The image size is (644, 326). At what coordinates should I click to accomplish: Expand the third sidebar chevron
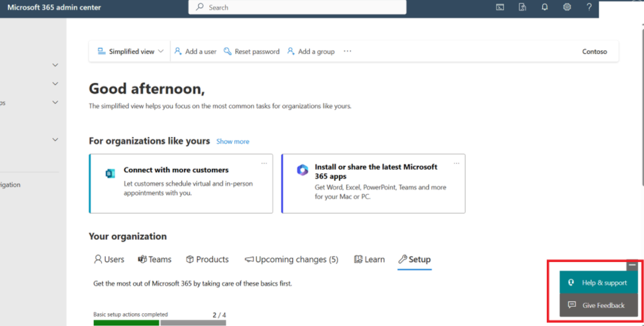pos(55,102)
